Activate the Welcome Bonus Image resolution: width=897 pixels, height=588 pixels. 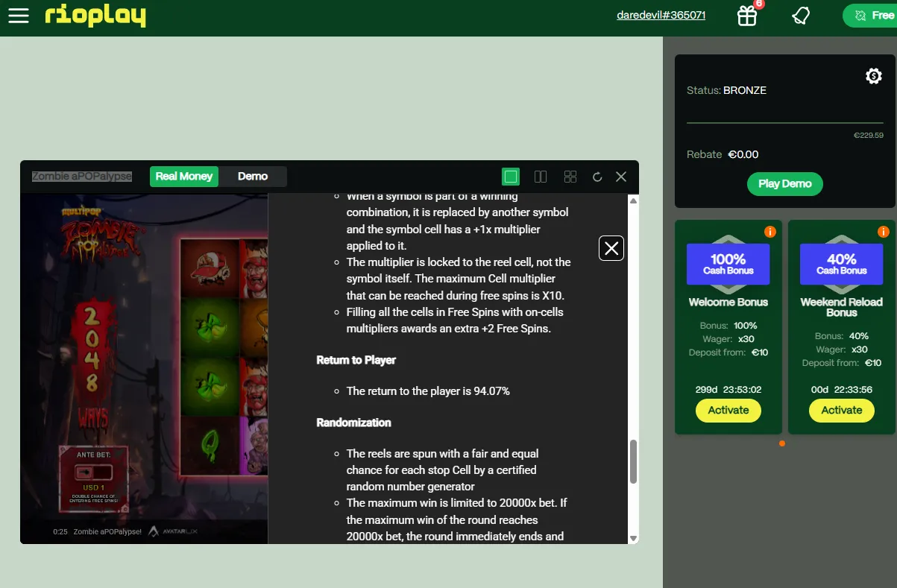(728, 411)
